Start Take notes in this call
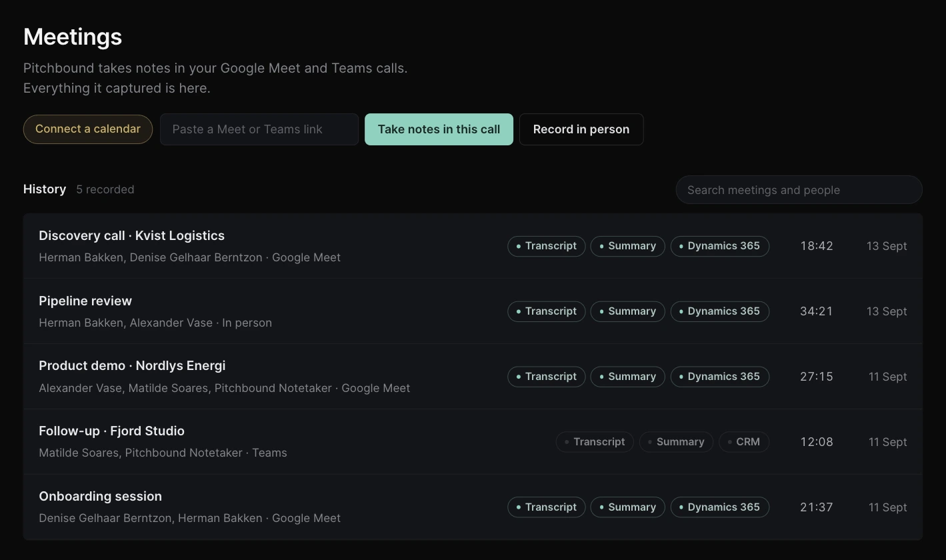The image size is (946, 560). (439, 129)
